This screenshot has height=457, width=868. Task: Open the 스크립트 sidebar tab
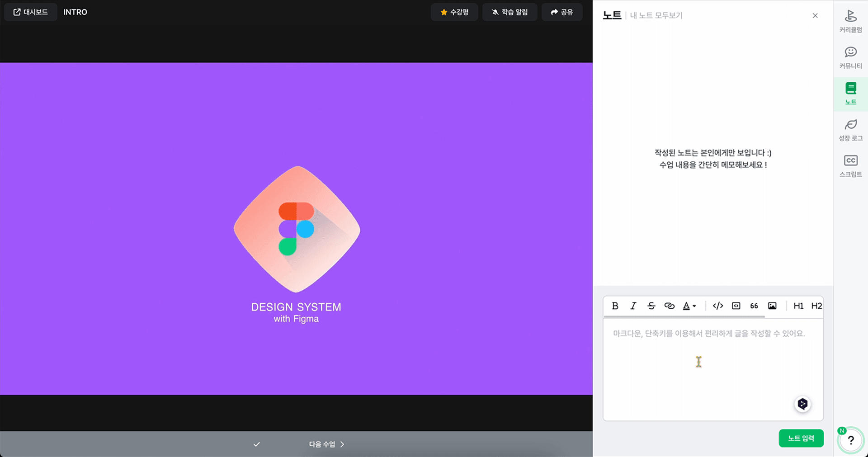[x=850, y=166]
